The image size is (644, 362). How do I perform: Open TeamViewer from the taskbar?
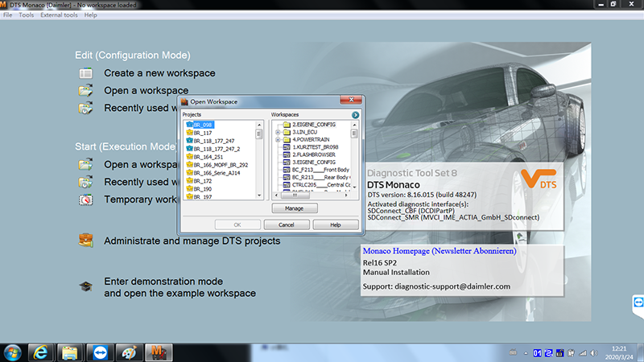[100, 352]
